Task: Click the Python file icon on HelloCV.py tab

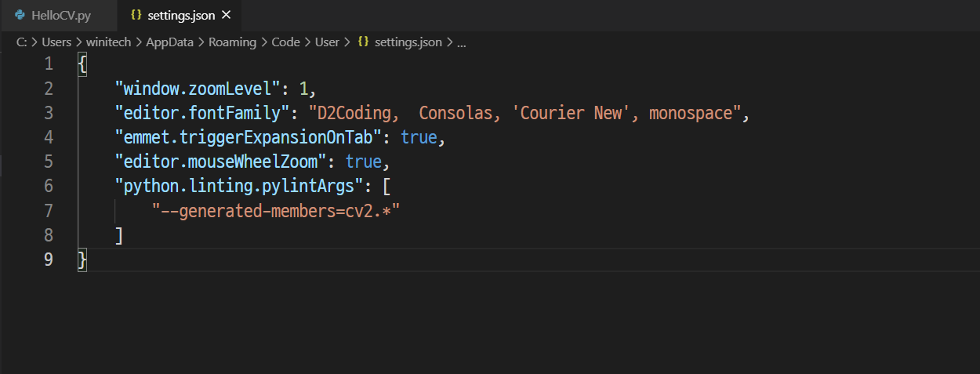Action: point(20,15)
